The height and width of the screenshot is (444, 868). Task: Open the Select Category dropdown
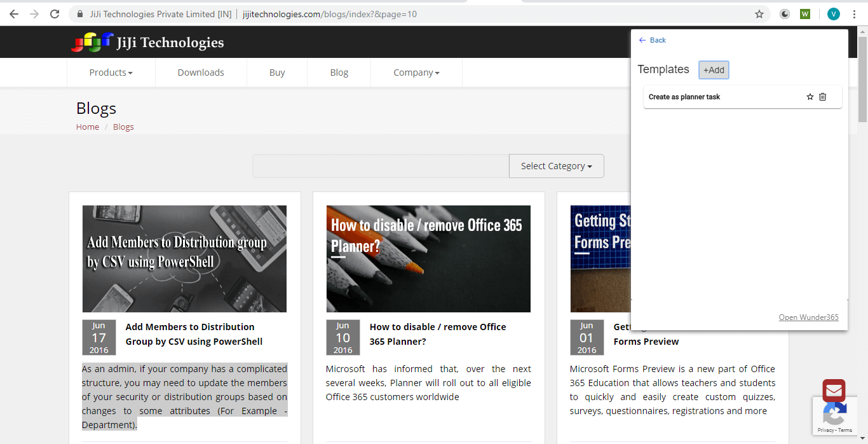(x=556, y=166)
